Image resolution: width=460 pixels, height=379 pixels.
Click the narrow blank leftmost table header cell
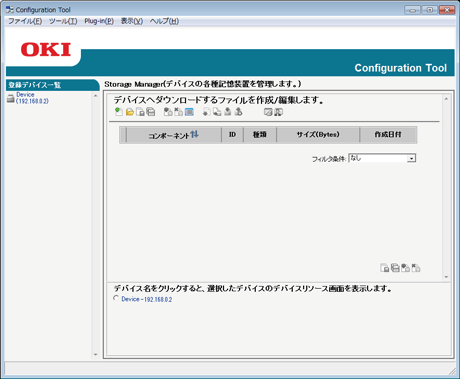[x=123, y=135]
